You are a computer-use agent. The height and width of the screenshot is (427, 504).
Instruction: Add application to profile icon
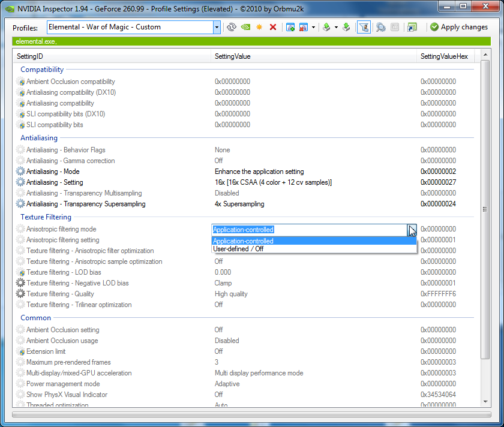(290, 27)
